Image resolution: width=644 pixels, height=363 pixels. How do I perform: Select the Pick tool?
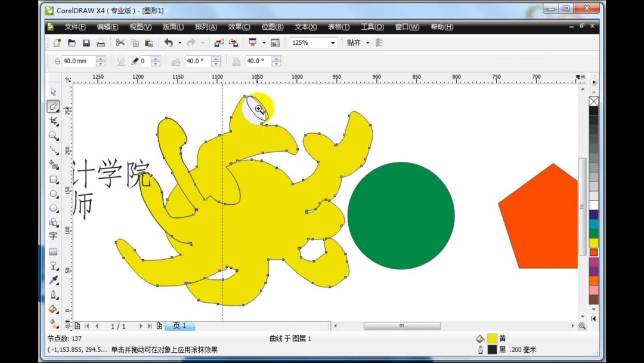(x=53, y=92)
